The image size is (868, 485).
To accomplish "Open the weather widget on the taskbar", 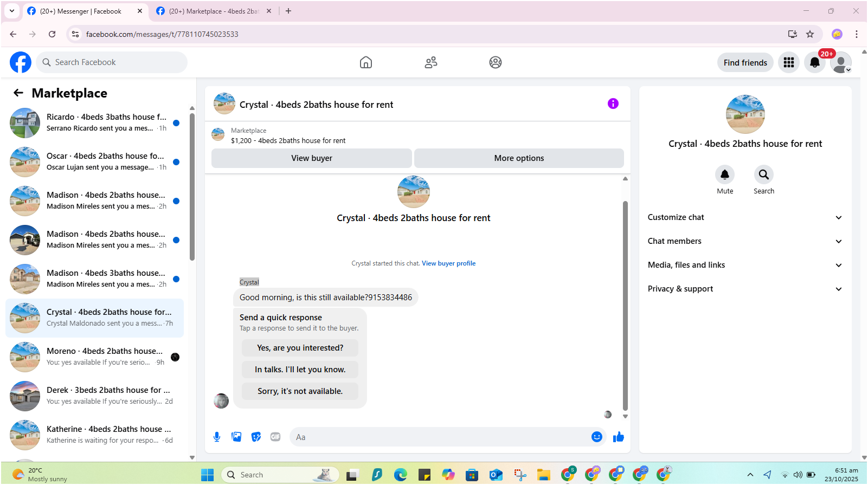I will (40, 475).
